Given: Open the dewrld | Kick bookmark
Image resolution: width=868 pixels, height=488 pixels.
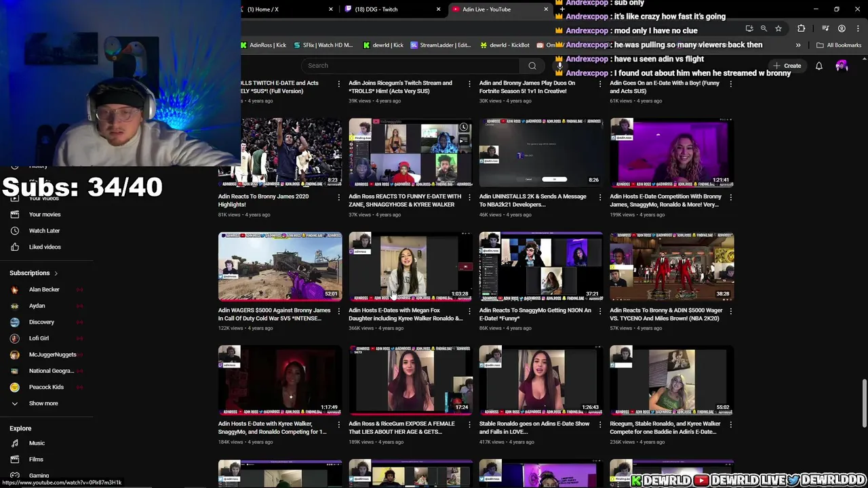Looking at the screenshot, I should (x=383, y=45).
